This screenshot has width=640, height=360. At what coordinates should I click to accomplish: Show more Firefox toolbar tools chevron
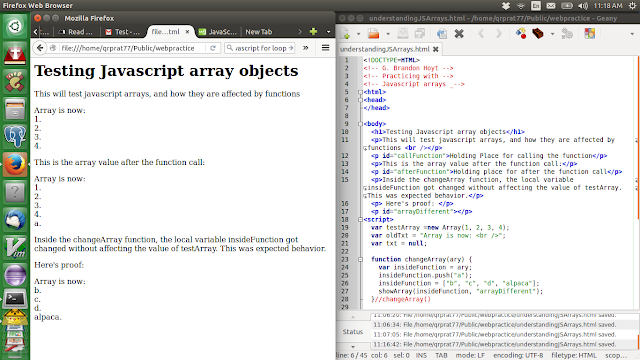pos(306,48)
